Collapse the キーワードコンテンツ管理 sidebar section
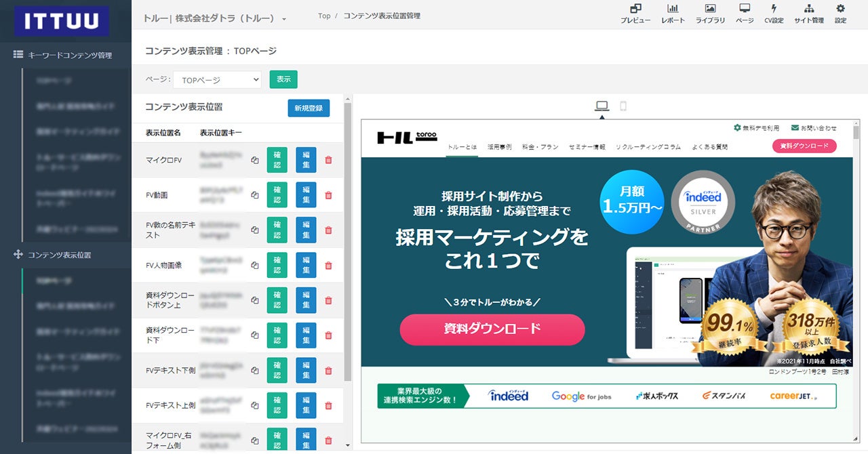 [x=62, y=55]
